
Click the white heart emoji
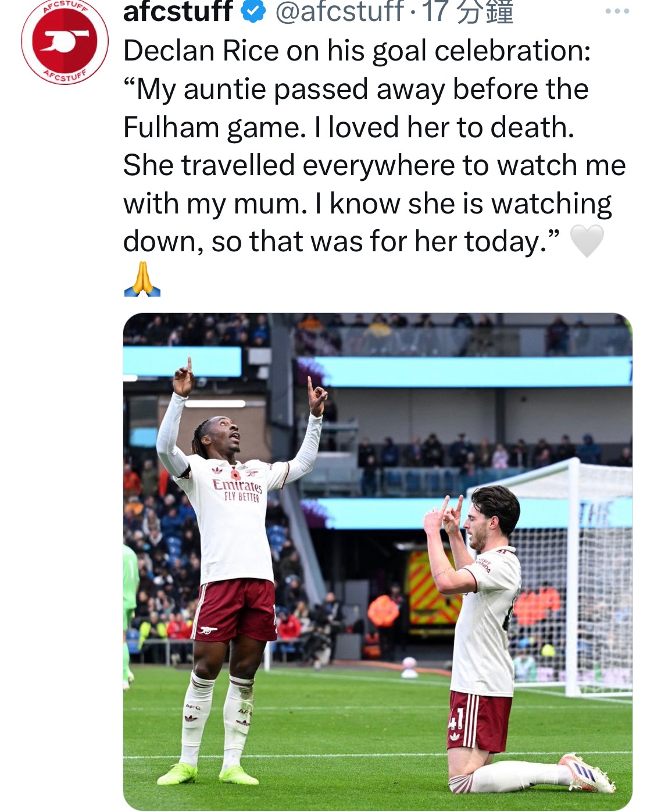[x=587, y=241]
